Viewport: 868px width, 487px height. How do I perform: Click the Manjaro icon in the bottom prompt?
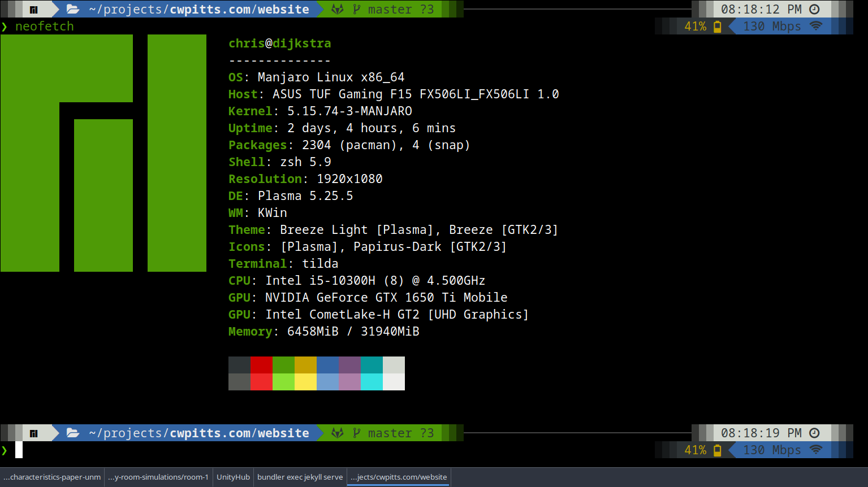click(33, 433)
